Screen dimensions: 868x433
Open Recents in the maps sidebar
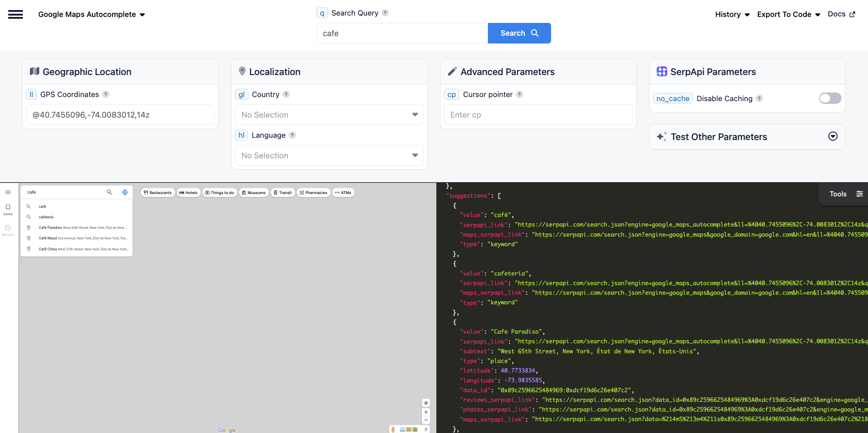coord(8,230)
